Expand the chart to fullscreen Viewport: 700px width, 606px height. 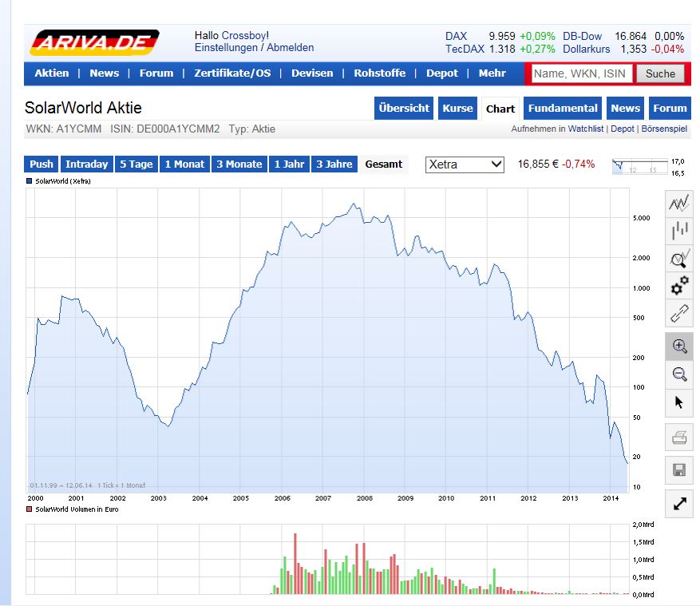(x=679, y=505)
